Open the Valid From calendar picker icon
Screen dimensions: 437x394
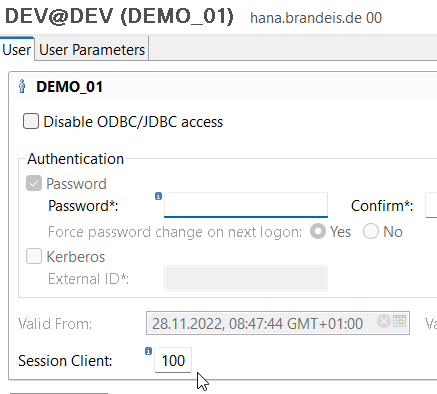pos(399,321)
